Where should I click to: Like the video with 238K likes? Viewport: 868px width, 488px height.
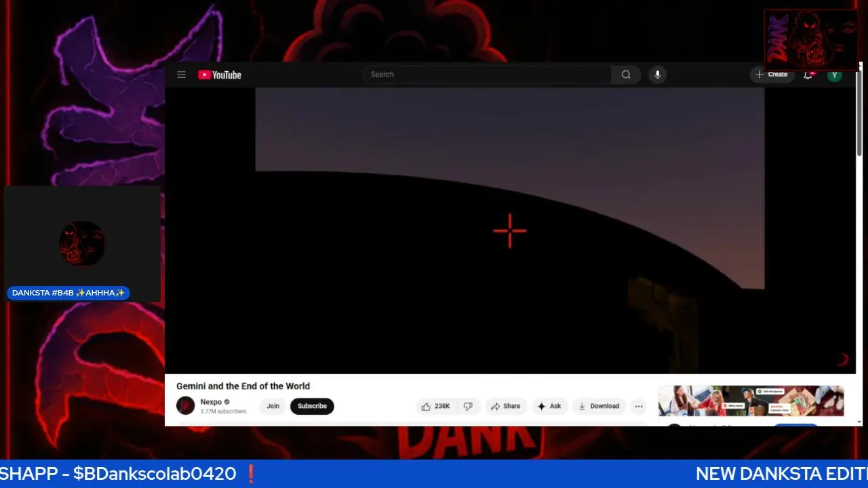click(x=435, y=406)
